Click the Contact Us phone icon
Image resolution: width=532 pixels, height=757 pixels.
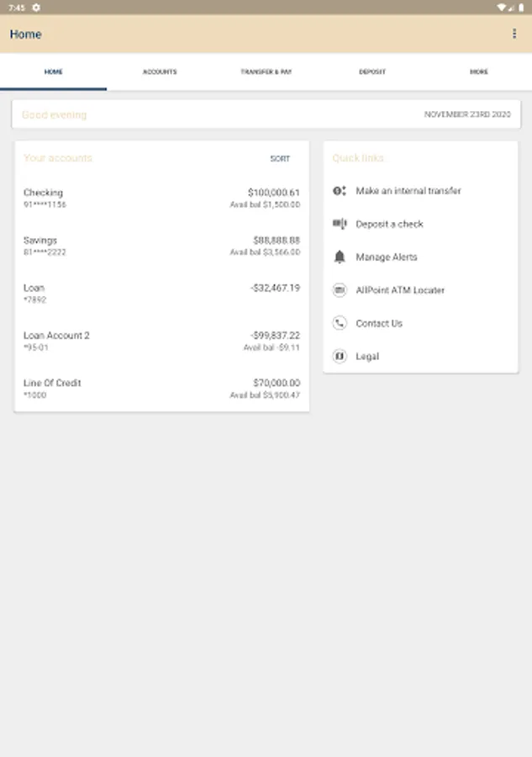pyautogui.click(x=340, y=323)
